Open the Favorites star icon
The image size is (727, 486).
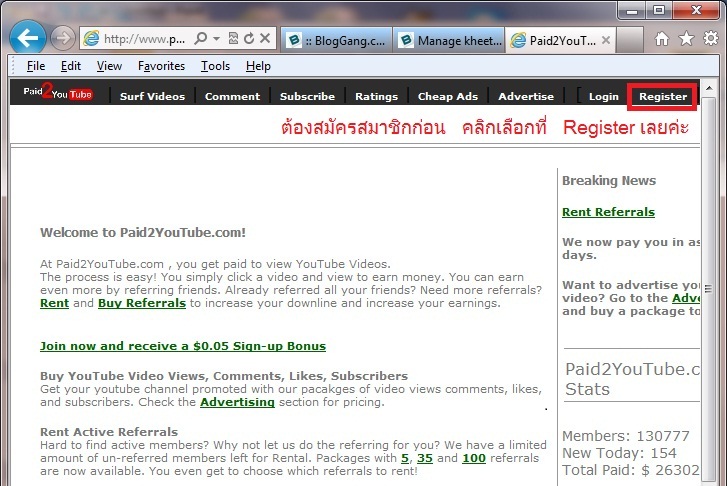[x=686, y=38]
